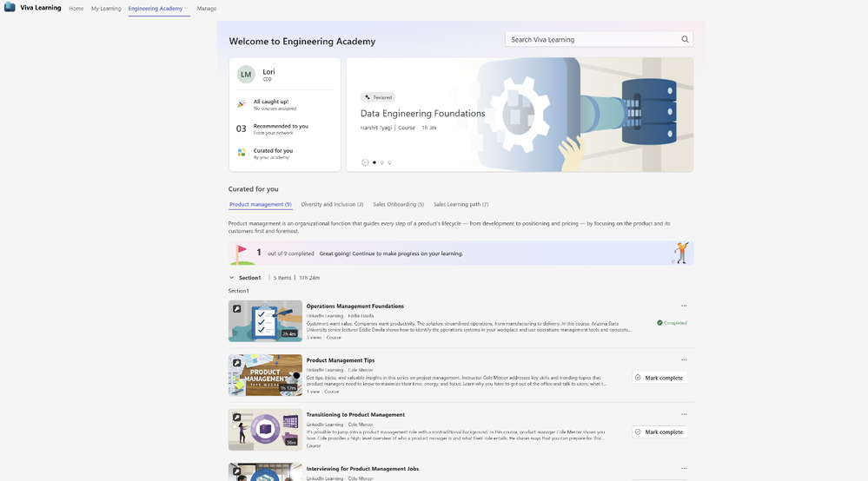Select Product management (9) tab
The image size is (868, 481).
[260, 205]
